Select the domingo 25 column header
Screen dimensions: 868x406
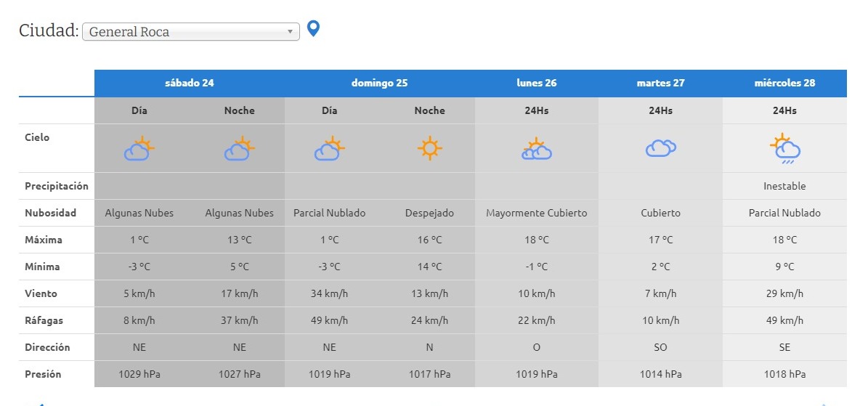(379, 83)
